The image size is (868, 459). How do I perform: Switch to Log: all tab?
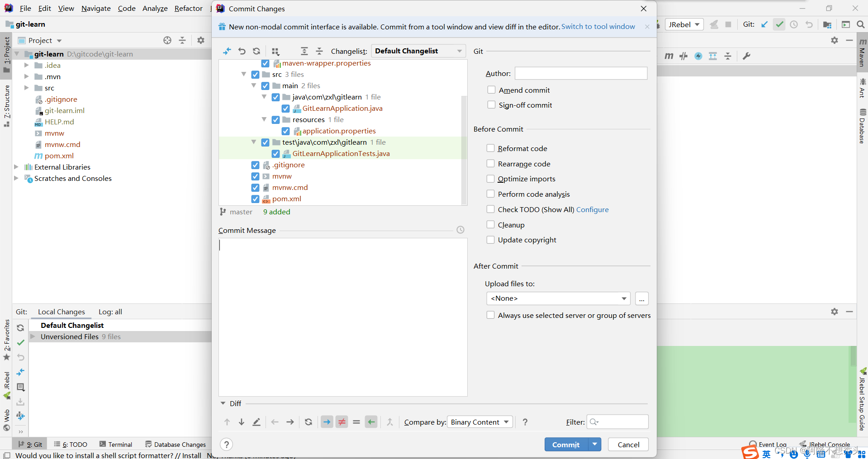(110, 312)
